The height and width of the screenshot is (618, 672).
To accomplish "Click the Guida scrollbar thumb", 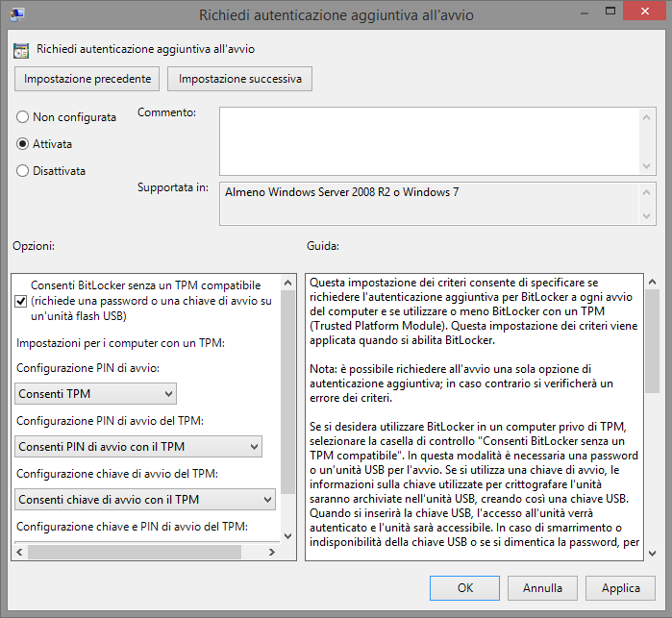I will pos(652,341).
